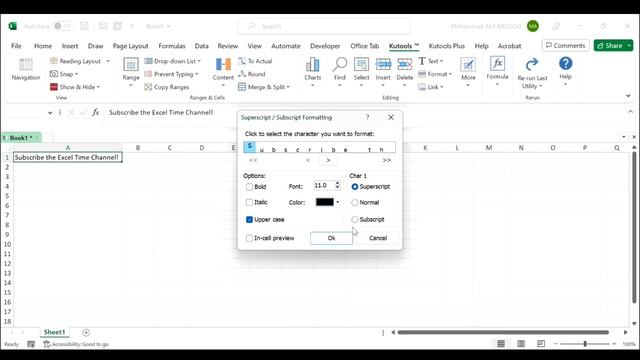This screenshot has width=640, height=360.
Task: Switch to Normal view in status bar
Action: coord(501,344)
